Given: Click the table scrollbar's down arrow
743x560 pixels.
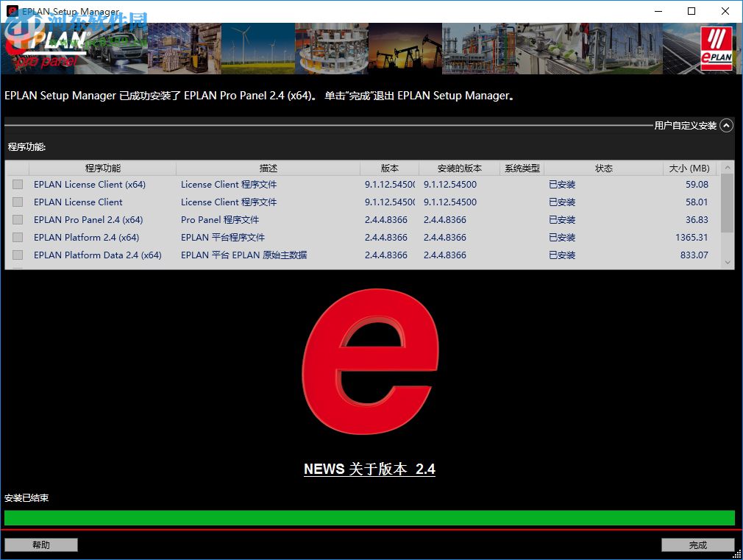Looking at the screenshot, I should pyautogui.click(x=728, y=262).
